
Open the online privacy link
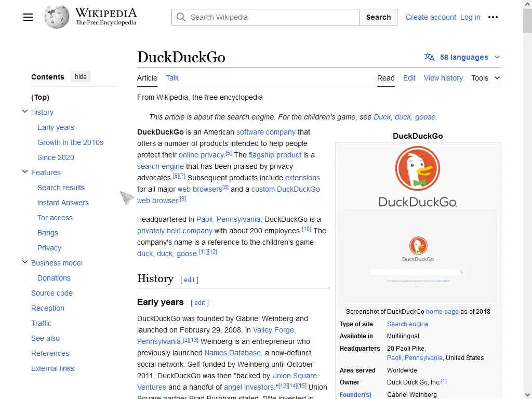point(201,155)
